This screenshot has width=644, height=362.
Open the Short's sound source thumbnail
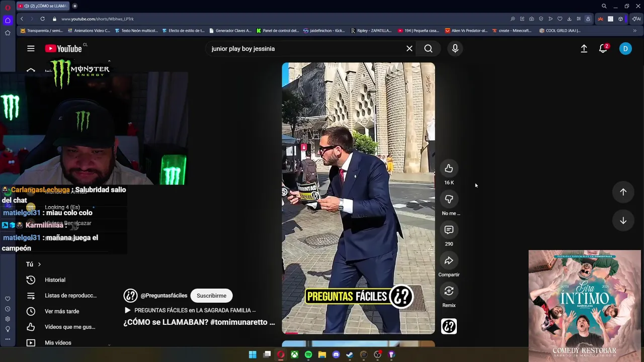coord(449,326)
